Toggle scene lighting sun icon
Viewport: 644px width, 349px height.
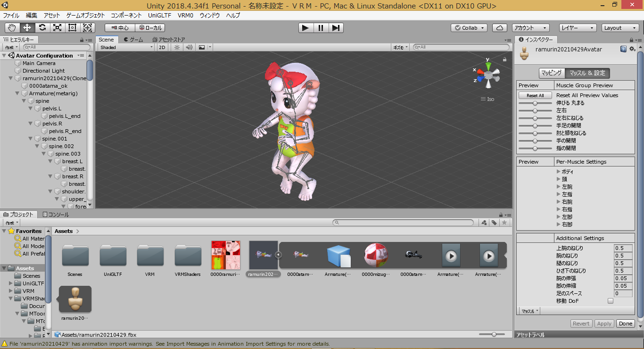click(177, 47)
